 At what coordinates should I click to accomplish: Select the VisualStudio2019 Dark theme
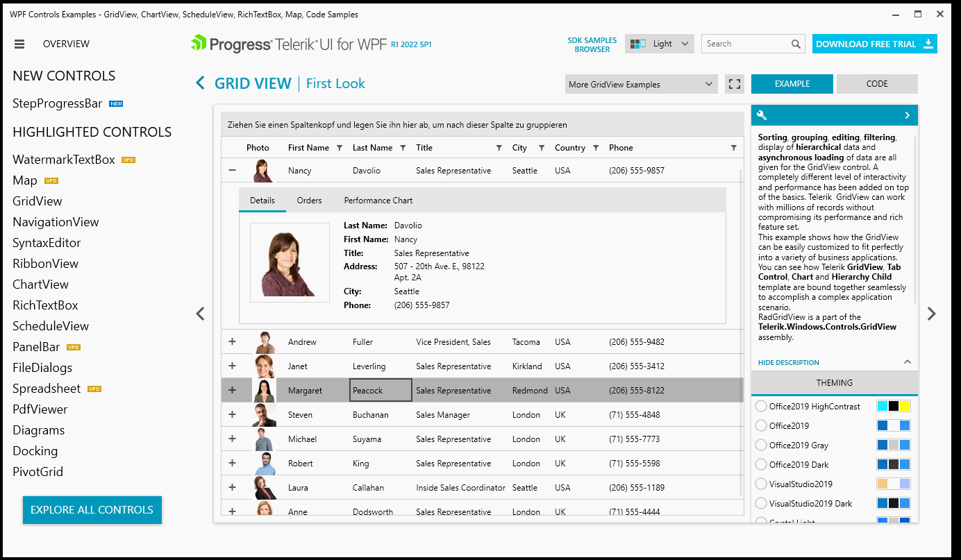pyautogui.click(x=761, y=504)
